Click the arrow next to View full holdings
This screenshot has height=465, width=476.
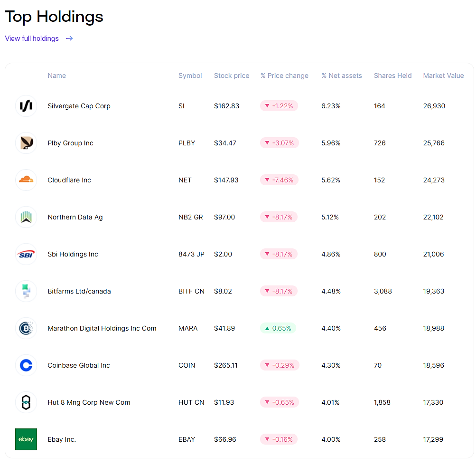(x=69, y=38)
